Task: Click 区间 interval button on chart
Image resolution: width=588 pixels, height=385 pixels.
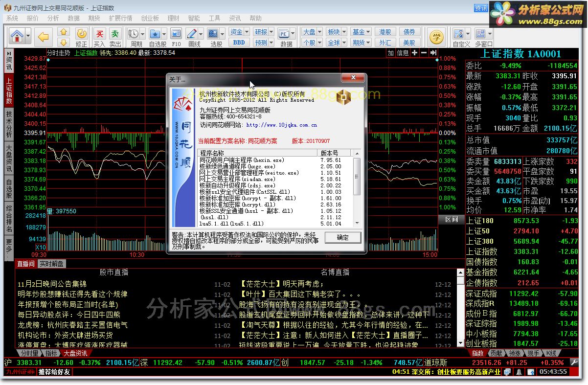Action: [x=452, y=220]
